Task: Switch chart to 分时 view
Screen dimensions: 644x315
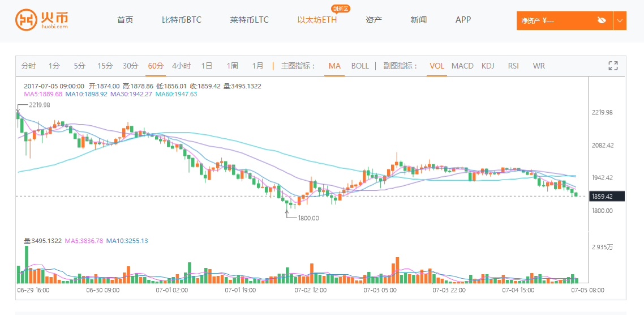Action: [28, 66]
